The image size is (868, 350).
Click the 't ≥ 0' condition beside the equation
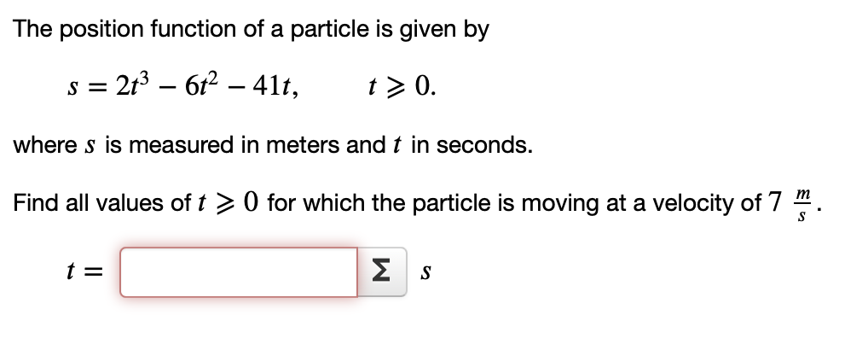(402, 86)
